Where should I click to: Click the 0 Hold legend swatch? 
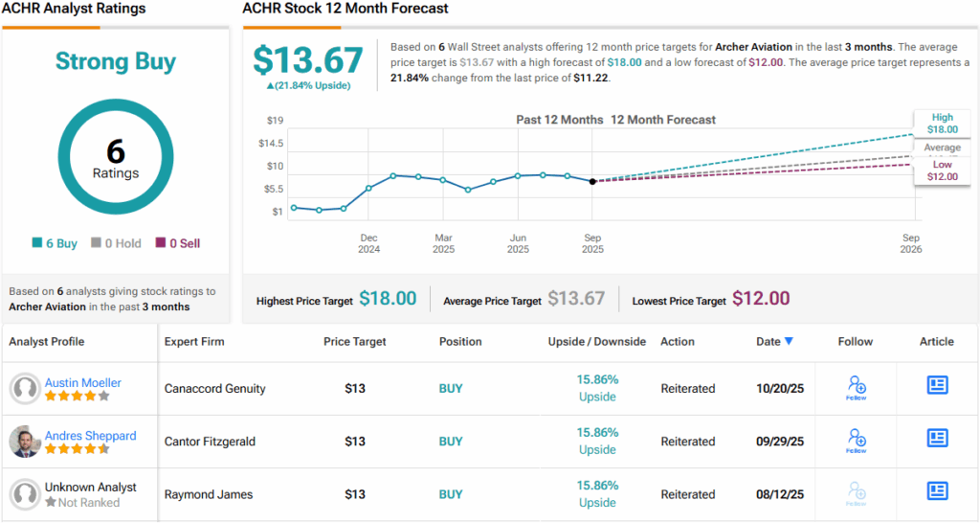pyautogui.click(x=97, y=243)
